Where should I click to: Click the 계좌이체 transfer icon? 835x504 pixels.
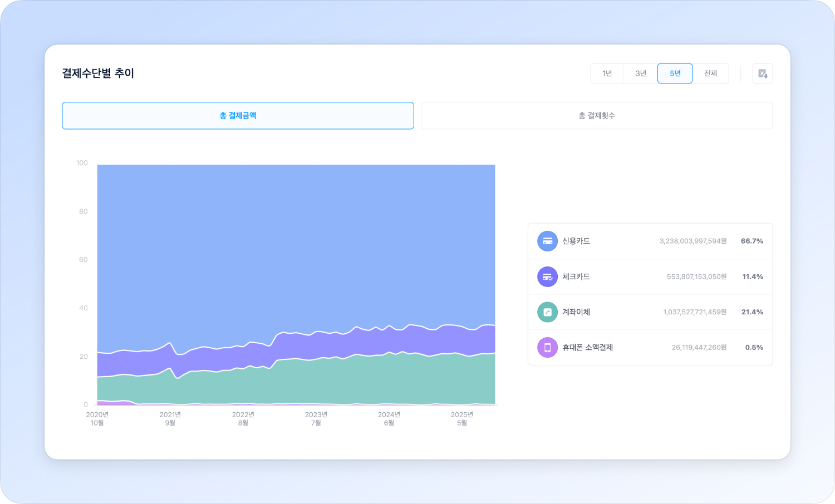coord(547,312)
